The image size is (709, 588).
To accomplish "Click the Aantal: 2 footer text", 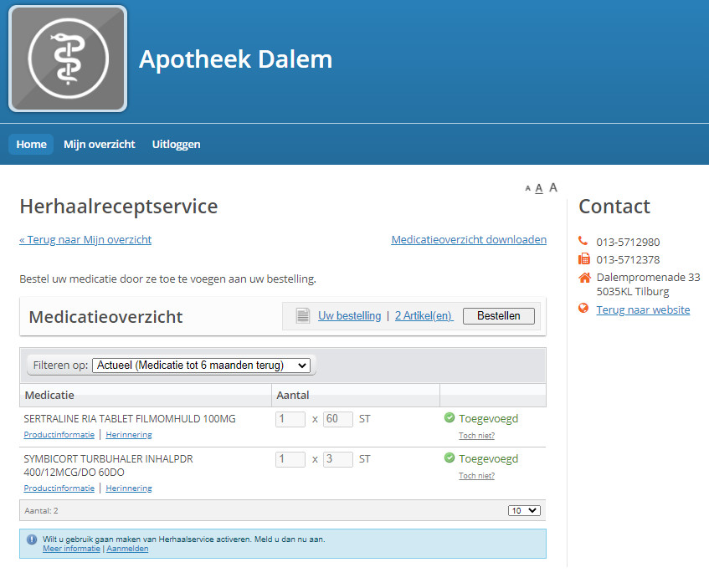I will (x=41, y=511).
